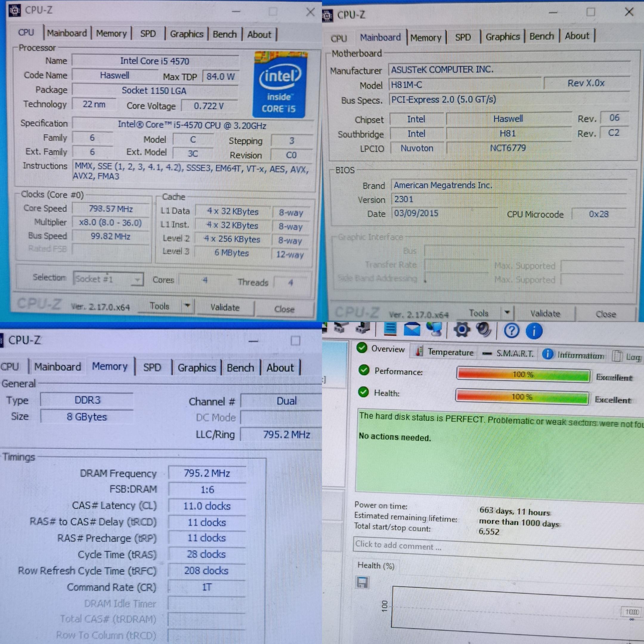Click the envelope email report icon
The height and width of the screenshot is (644, 644).
click(412, 329)
